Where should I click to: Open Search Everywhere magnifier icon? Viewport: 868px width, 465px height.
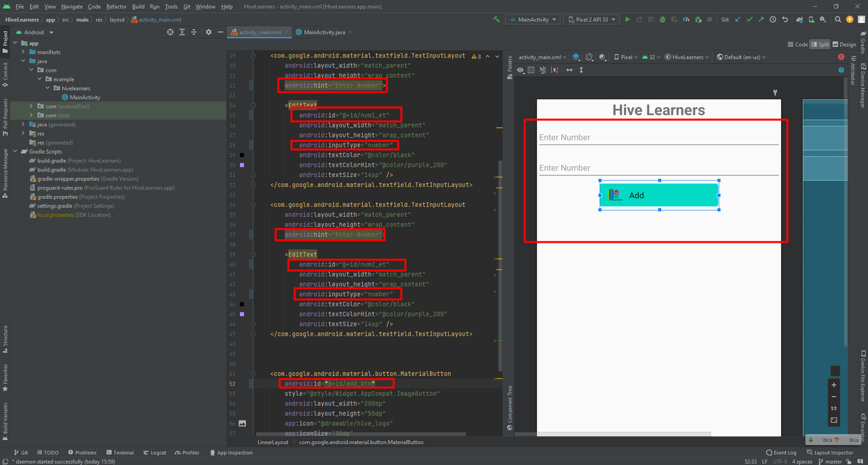[x=838, y=20]
